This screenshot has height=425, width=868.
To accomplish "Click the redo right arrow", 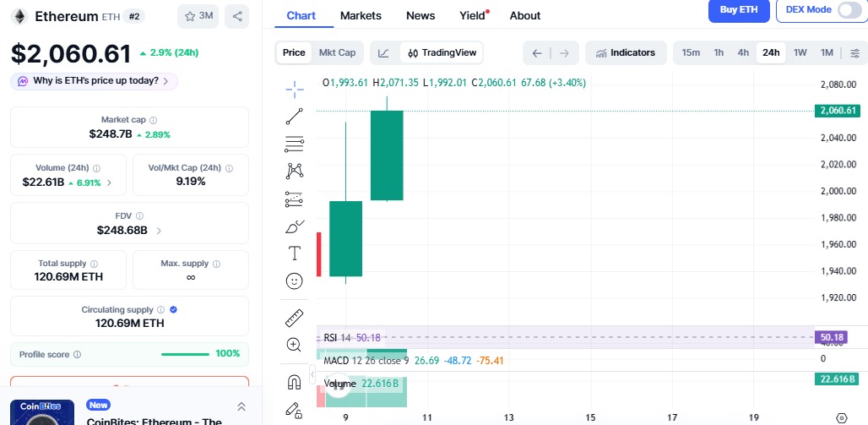I will 564,53.
